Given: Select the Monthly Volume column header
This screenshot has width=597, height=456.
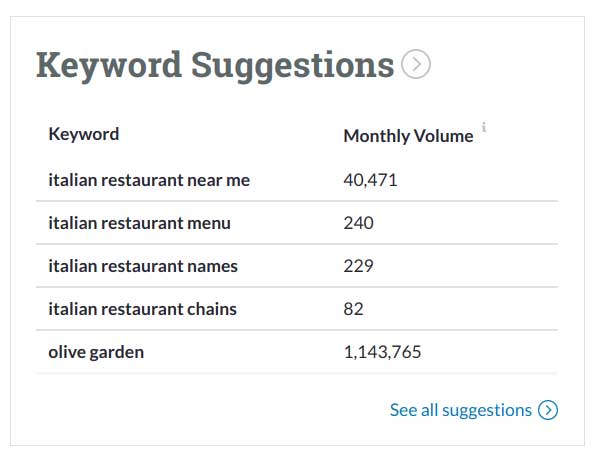Looking at the screenshot, I should point(408,136).
